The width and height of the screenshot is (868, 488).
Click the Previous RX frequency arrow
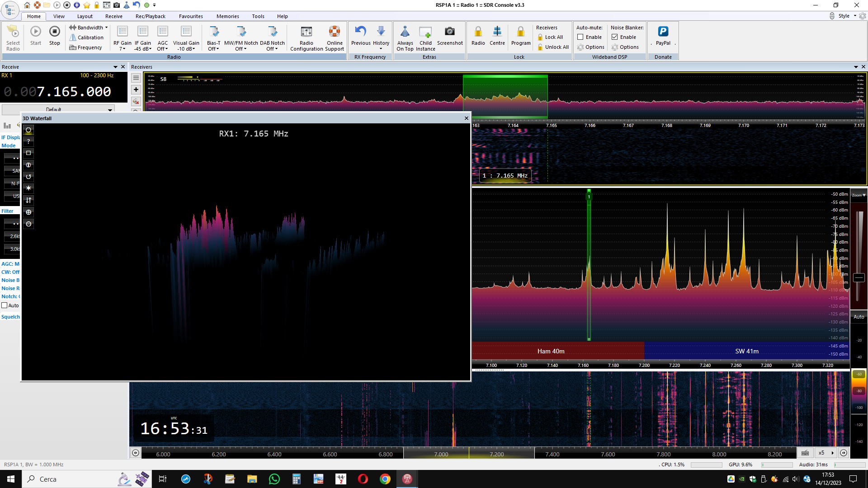[360, 32]
